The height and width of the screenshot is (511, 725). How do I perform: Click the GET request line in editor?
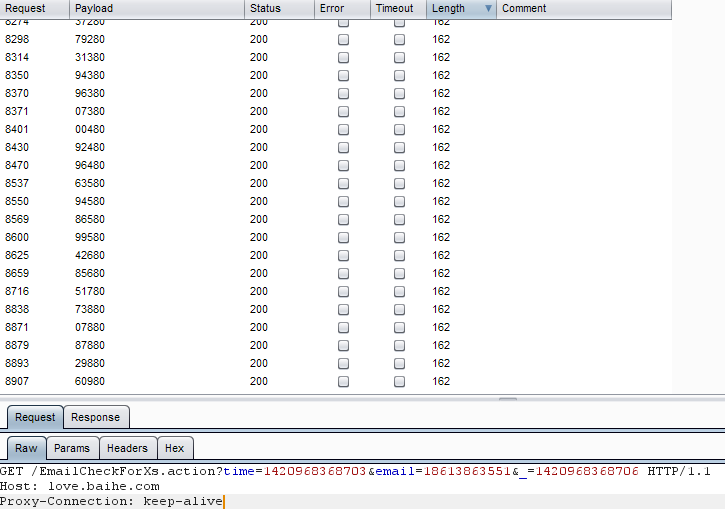pyautogui.click(x=355, y=472)
